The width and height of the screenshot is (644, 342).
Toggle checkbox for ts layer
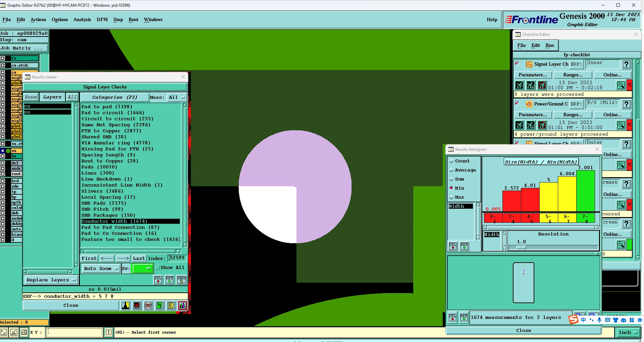(3, 58)
